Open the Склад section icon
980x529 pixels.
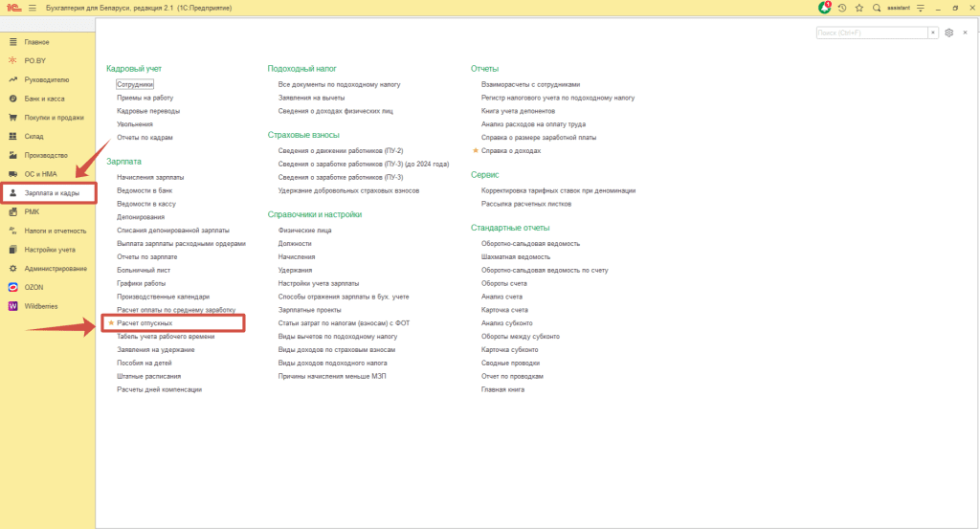pos(12,136)
